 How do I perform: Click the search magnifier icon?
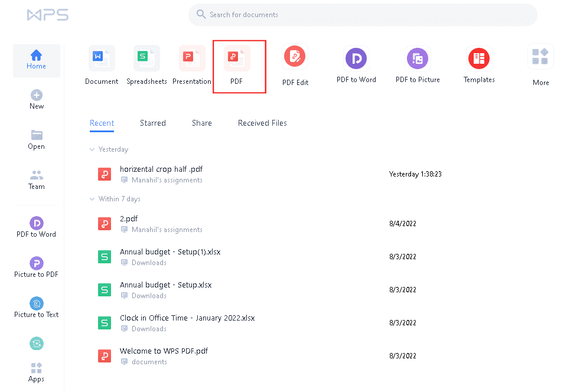(x=201, y=14)
